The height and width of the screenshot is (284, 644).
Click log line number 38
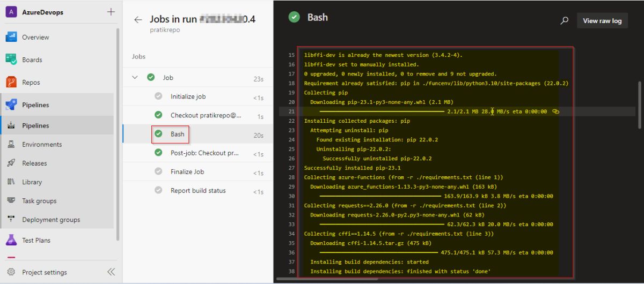point(291,271)
